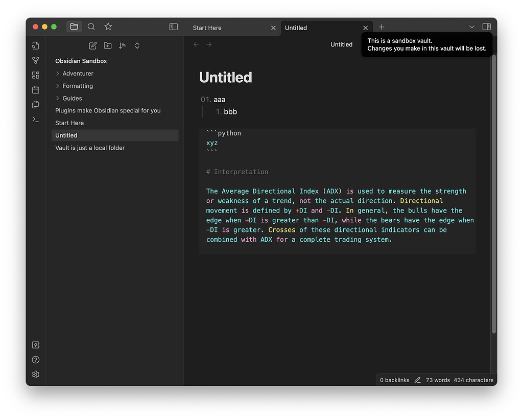The height and width of the screenshot is (420, 523).
Task: Create a new folder icon
Action: tap(108, 45)
